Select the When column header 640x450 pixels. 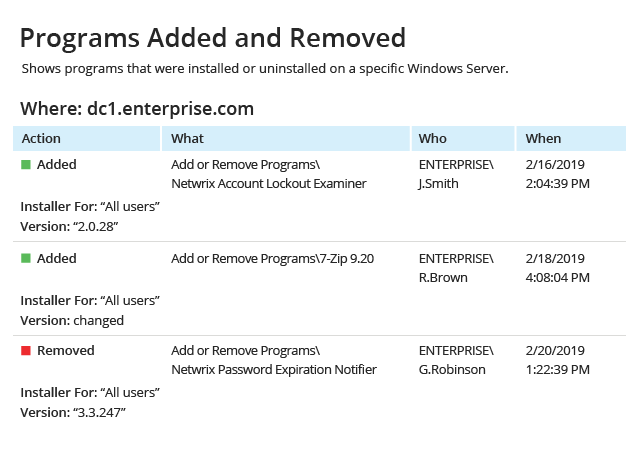tap(571, 138)
